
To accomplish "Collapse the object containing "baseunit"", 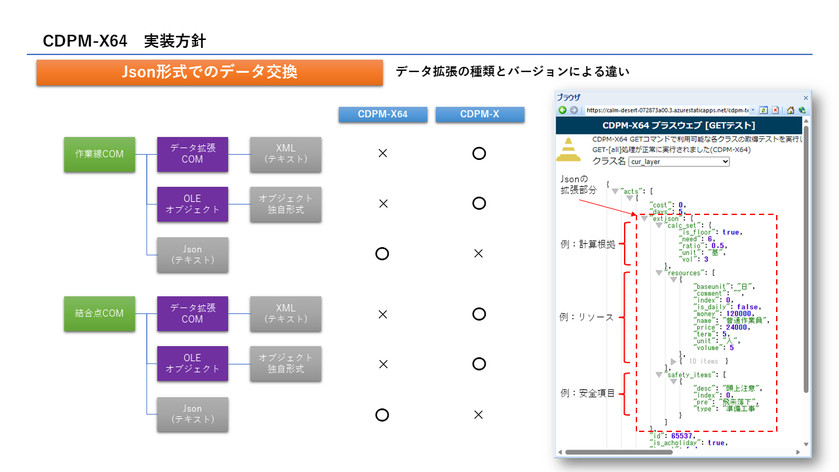I will click(673, 280).
